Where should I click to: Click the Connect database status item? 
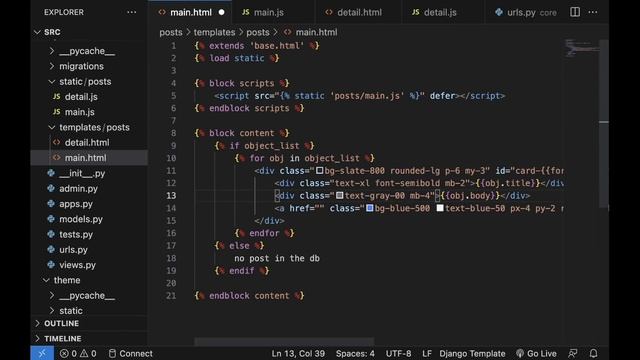(x=131, y=353)
